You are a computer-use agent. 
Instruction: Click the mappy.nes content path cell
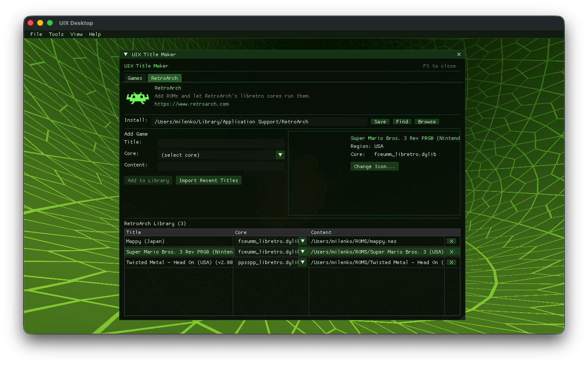tap(377, 241)
